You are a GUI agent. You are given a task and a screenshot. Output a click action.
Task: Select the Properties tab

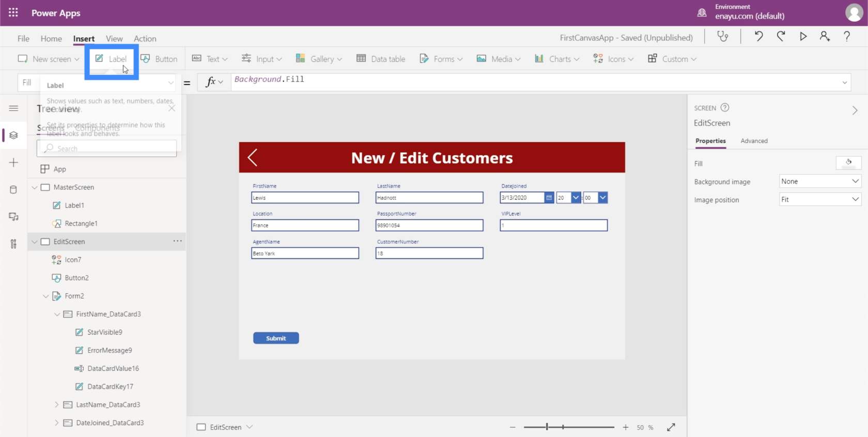710,141
